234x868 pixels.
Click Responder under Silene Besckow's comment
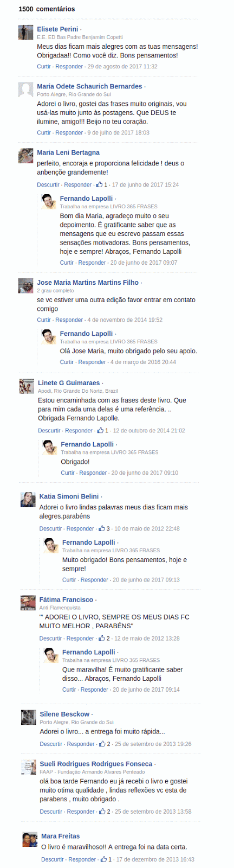coord(81,744)
